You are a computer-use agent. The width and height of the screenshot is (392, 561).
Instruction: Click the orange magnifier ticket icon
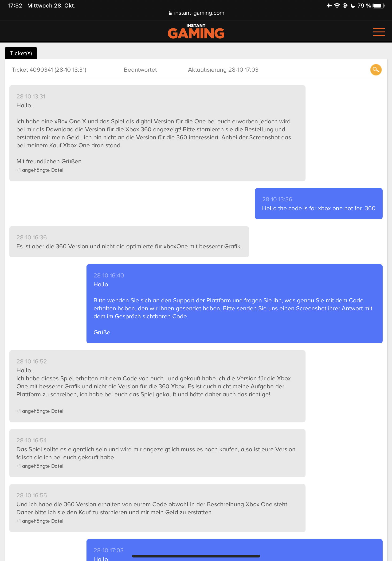coord(376,70)
